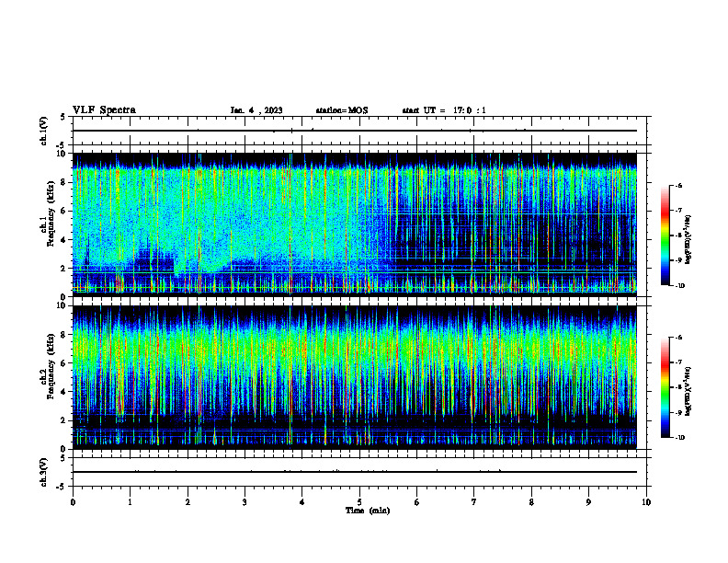Click the "Time (min)" axis title
The height and width of the screenshot is (563, 728).
point(368,511)
